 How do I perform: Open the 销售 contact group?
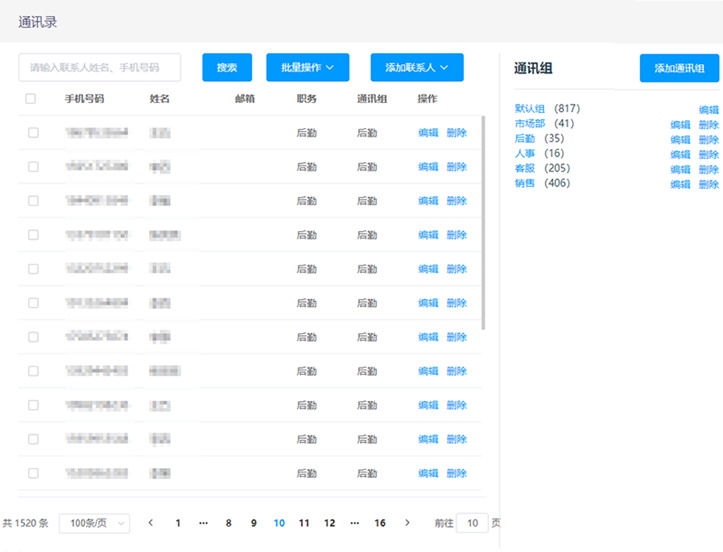(525, 184)
